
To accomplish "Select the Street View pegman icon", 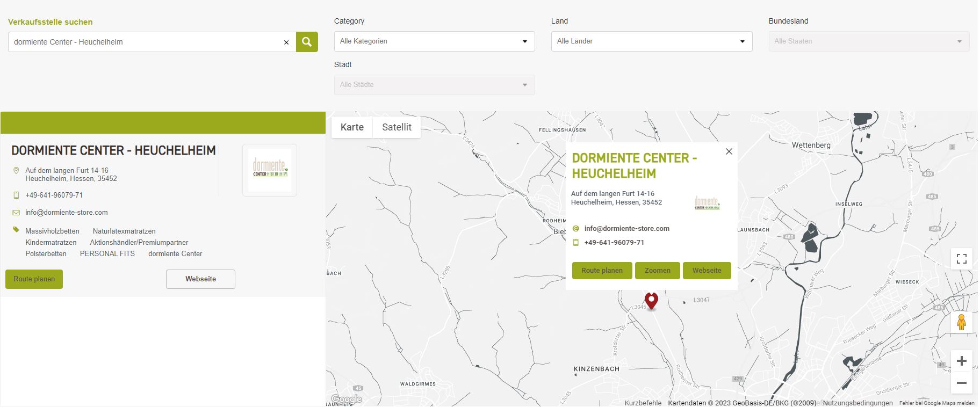I will [962, 322].
